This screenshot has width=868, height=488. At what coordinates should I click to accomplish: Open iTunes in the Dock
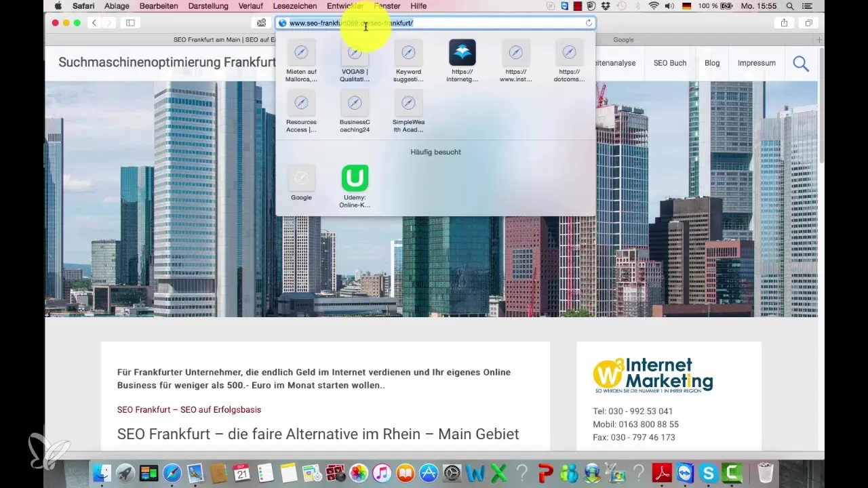click(382, 472)
